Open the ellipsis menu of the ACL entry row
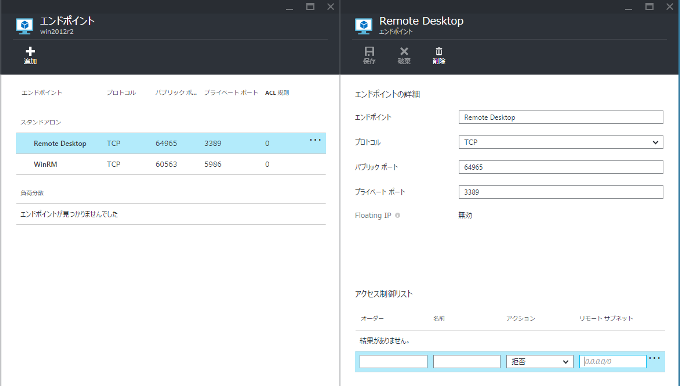The height and width of the screenshot is (386, 680). [x=654, y=358]
